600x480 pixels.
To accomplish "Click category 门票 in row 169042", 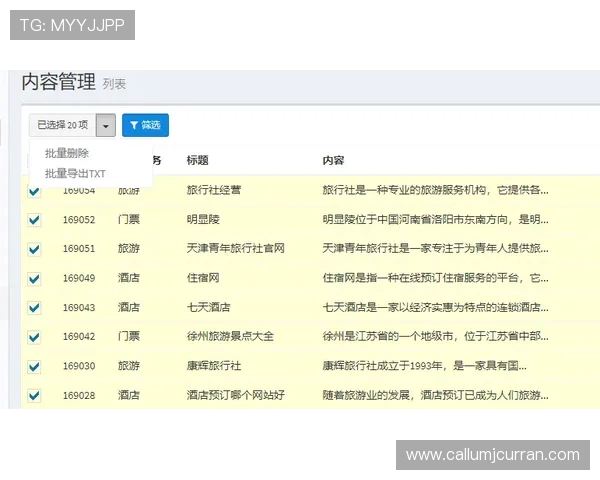I will click(129, 336).
